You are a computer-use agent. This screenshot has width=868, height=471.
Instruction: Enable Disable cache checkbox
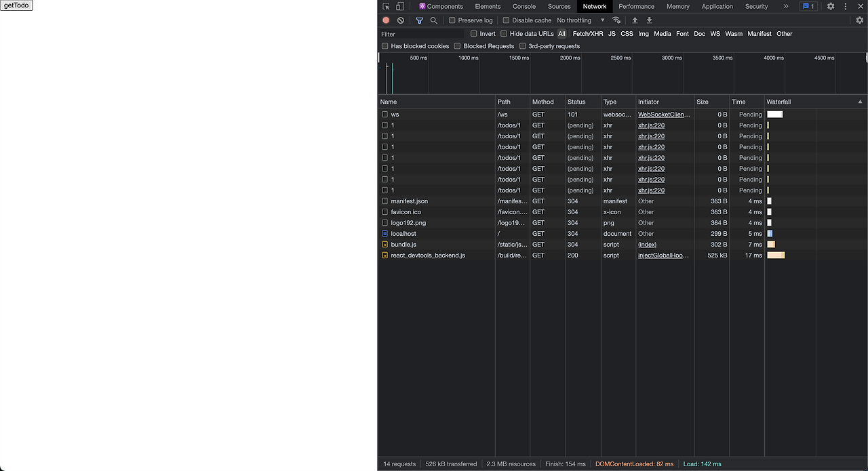pos(506,20)
